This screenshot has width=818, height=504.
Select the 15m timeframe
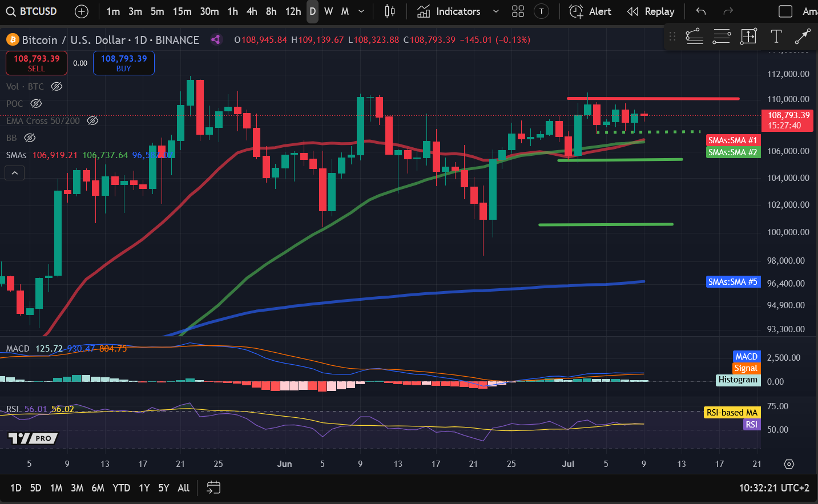click(x=182, y=11)
